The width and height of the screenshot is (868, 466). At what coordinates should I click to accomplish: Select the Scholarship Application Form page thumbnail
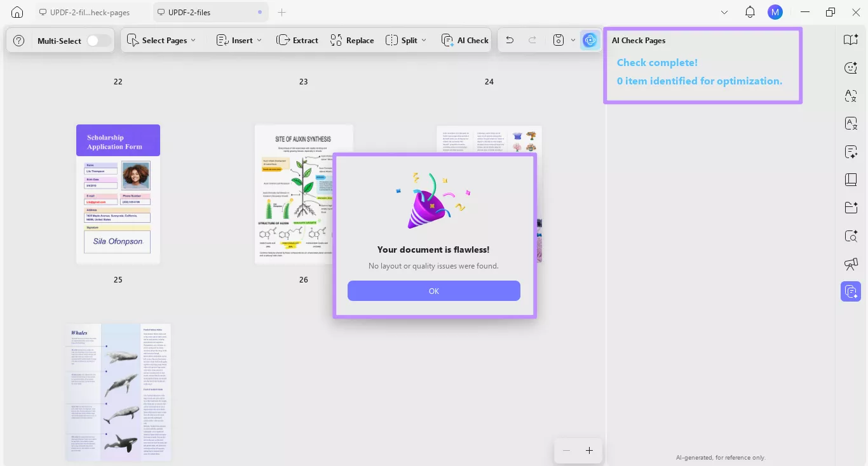click(x=118, y=194)
